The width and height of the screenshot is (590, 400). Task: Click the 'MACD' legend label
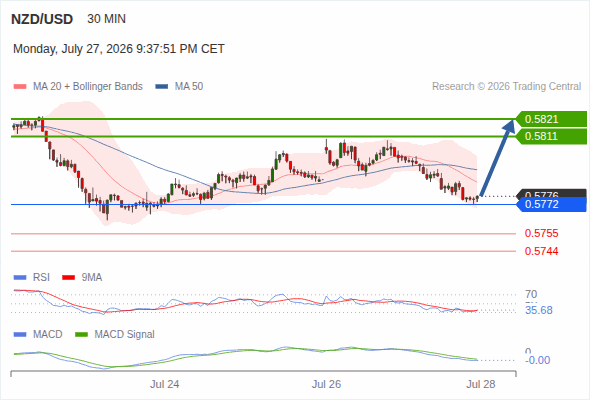pos(47,334)
